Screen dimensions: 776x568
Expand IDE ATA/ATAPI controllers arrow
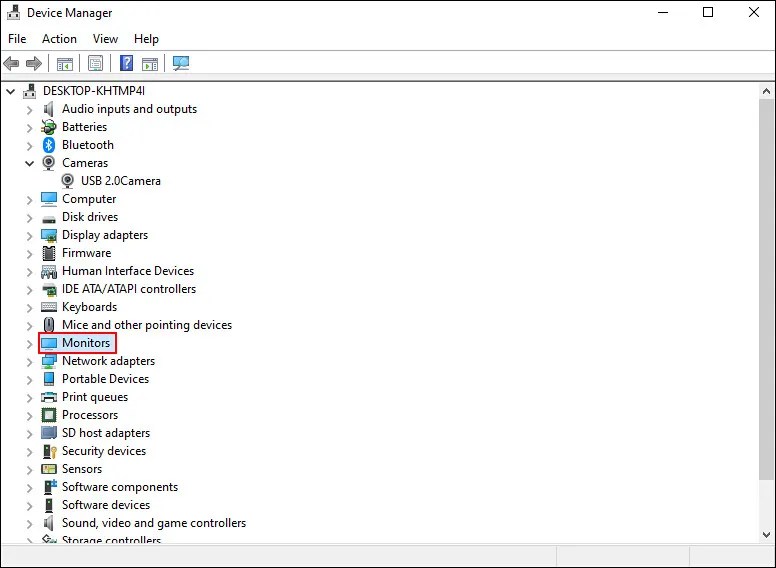click(29, 289)
